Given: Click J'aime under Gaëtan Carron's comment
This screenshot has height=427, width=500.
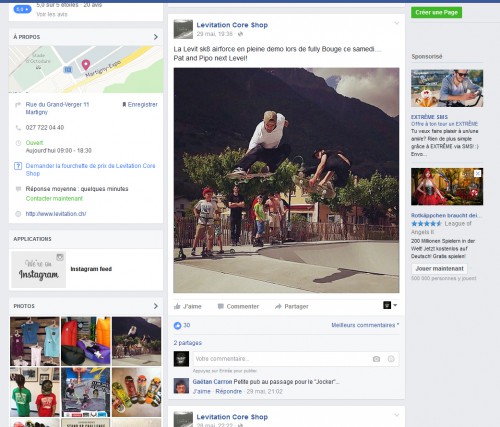Looking at the screenshot, I should (x=202, y=391).
